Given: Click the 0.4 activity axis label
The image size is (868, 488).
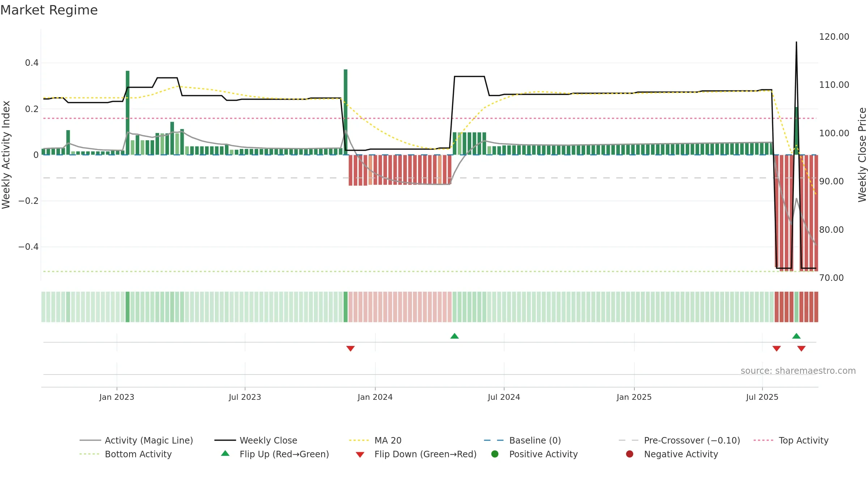Looking at the screenshot, I should coord(31,63).
